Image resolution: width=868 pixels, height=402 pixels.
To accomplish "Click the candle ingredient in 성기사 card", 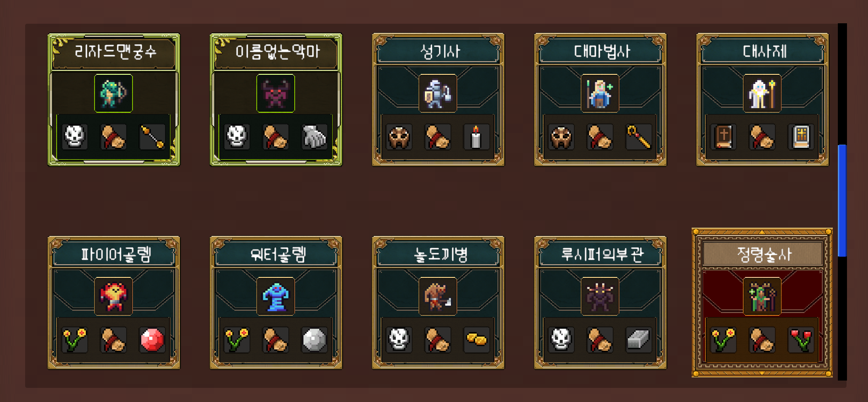I will click(476, 136).
